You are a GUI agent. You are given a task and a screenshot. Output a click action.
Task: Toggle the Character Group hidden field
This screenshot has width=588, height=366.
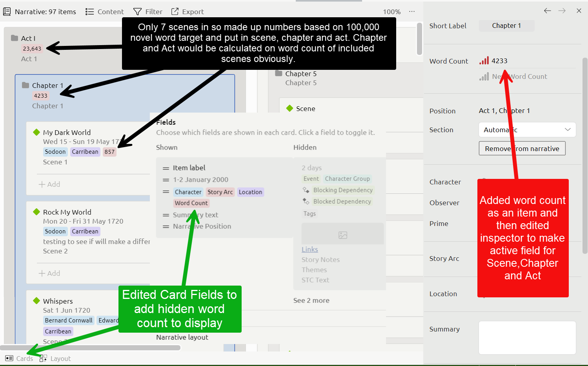(347, 179)
